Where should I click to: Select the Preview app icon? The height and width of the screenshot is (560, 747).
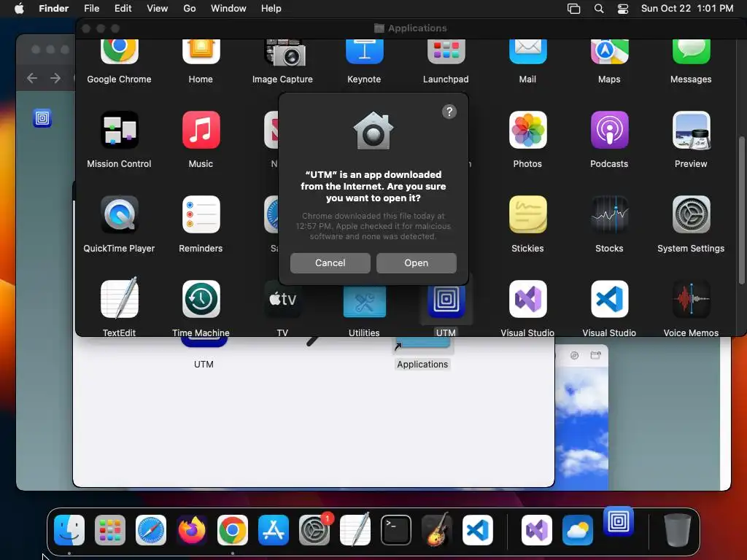coord(692,130)
